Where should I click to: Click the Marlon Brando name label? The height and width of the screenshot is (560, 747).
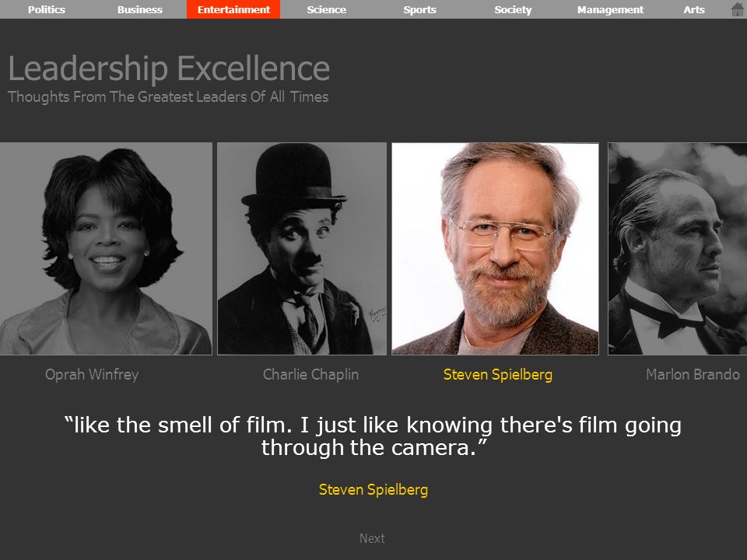click(693, 375)
